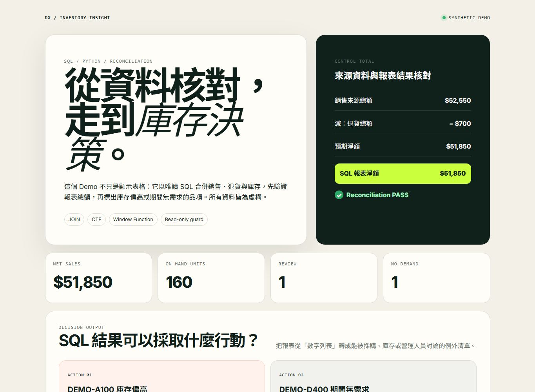The height and width of the screenshot is (392, 535).
Task: Click the Read-only guard tag
Action: (184, 220)
